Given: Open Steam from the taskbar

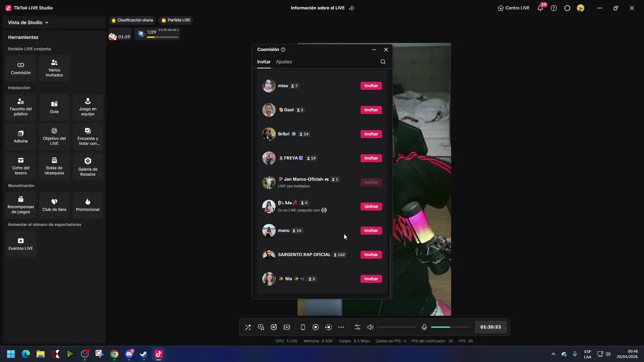Looking at the screenshot, I should tap(143, 354).
